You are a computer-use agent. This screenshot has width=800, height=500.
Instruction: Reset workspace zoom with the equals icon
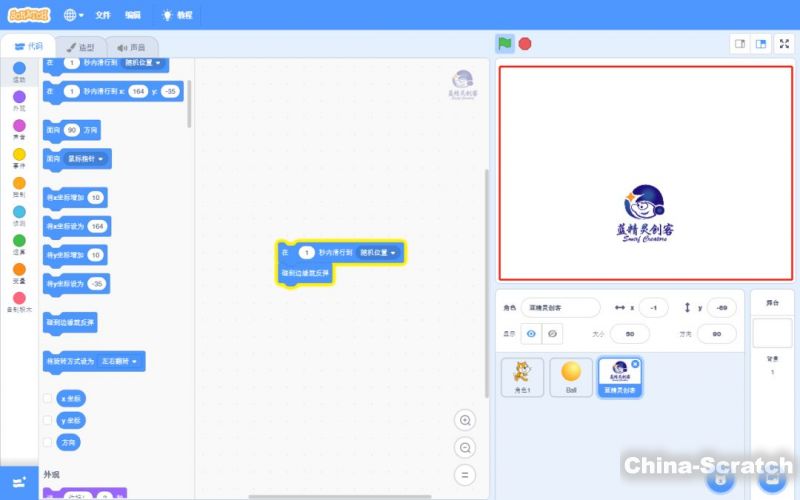coord(464,475)
